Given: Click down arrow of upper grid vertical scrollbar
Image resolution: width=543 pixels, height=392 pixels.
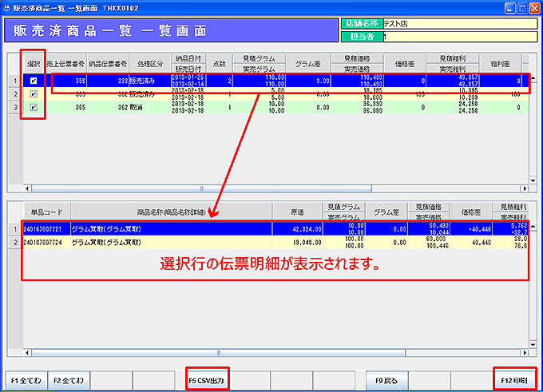Looking at the screenshot, I should (533, 181).
